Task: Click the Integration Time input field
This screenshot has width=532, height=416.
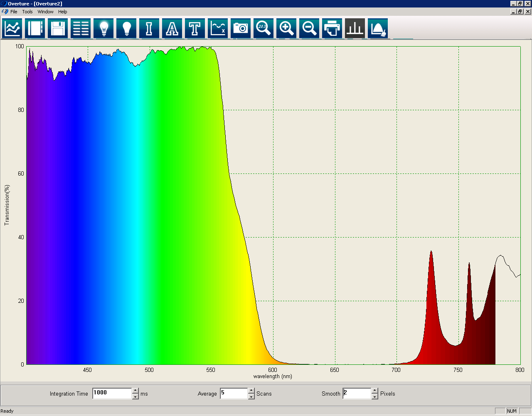Action: [x=112, y=393]
